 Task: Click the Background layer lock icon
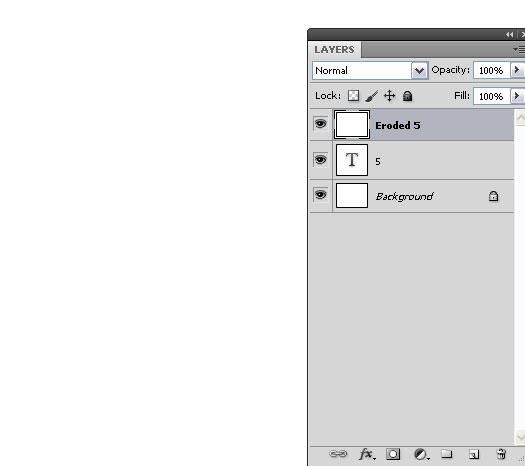point(493,196)
